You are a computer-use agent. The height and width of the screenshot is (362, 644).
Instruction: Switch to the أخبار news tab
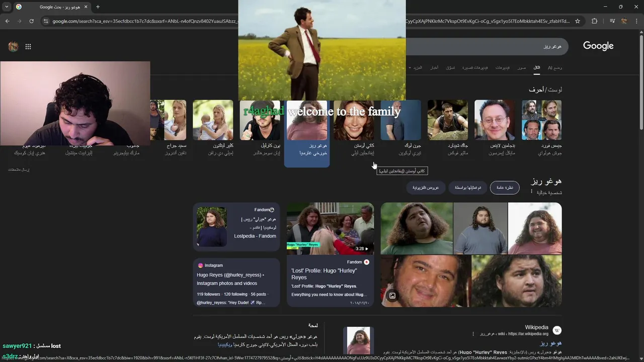point(434,67)
